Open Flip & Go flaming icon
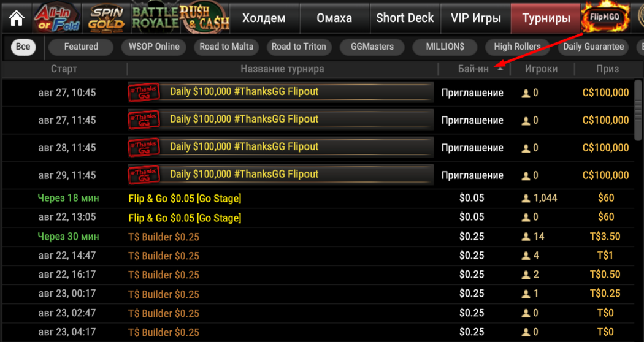 point(606,18)
